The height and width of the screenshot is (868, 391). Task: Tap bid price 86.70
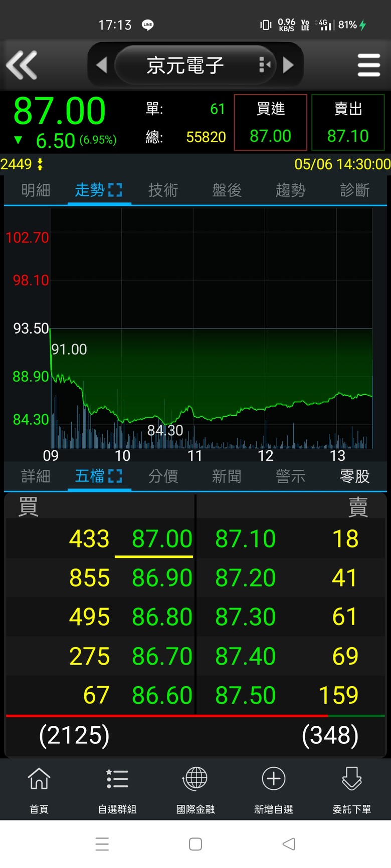pos(162,656)
